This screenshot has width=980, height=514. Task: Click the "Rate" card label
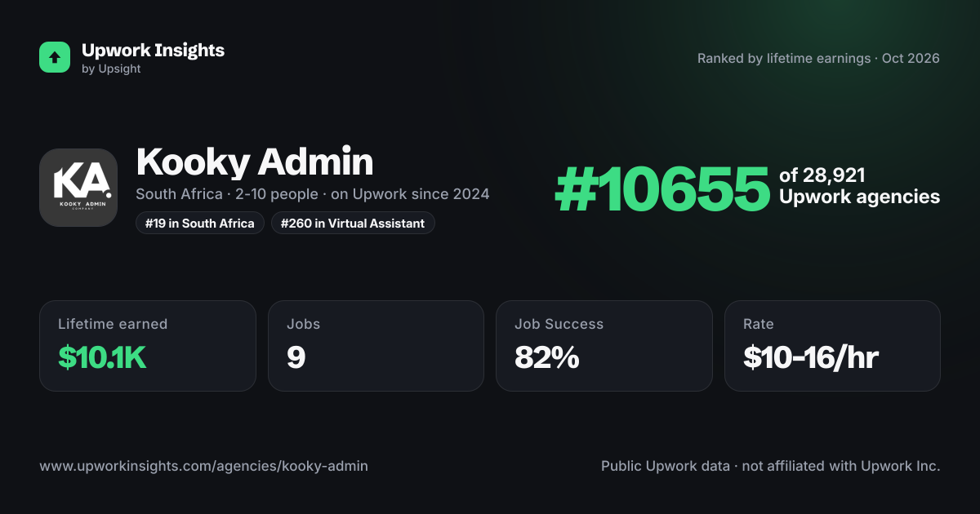[758, 324]
